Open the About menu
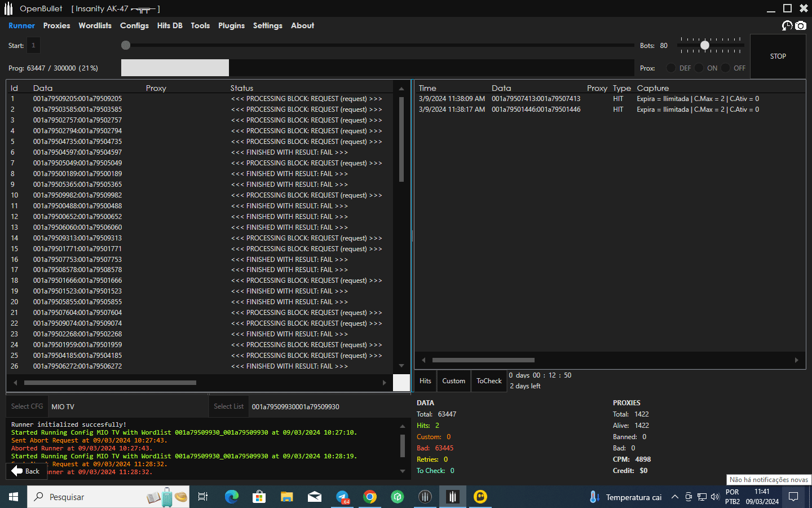 coord(302,25)
